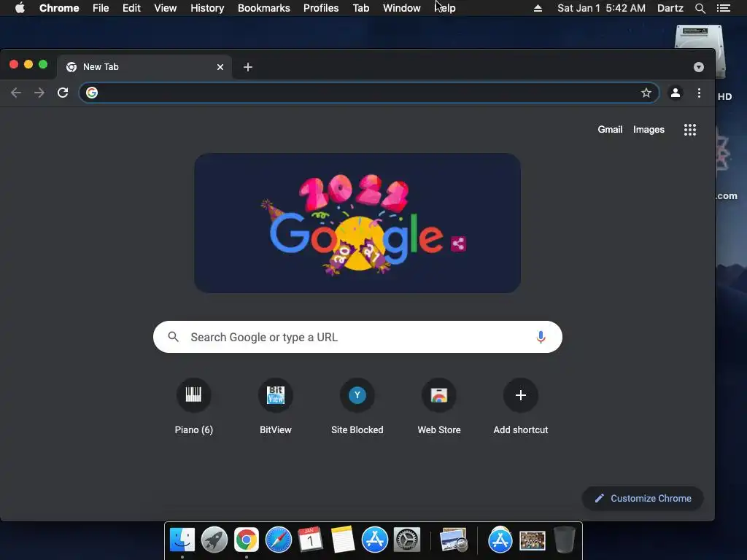Click the Google icon in the address bar

point(92,93)
